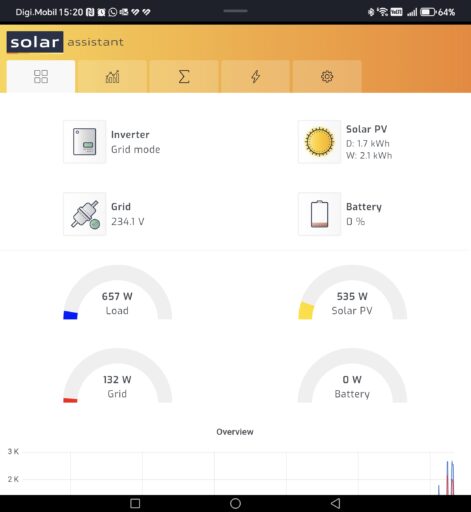Viewport: 471px width, 512px height.
Task: Tap the Android back triangle button
Action: click(336, 503)
